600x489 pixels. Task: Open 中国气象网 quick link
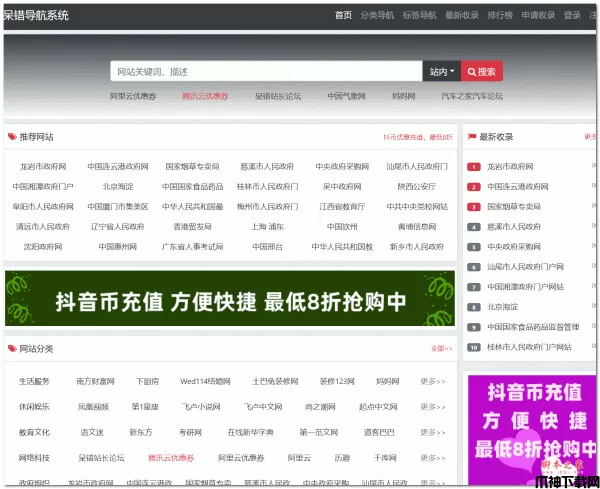point(346,96)
